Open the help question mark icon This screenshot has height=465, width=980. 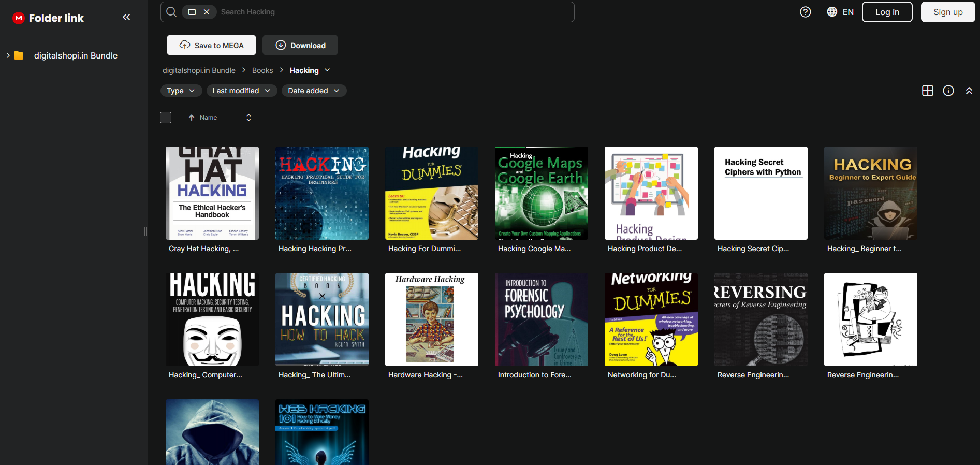tap(806, 12)
